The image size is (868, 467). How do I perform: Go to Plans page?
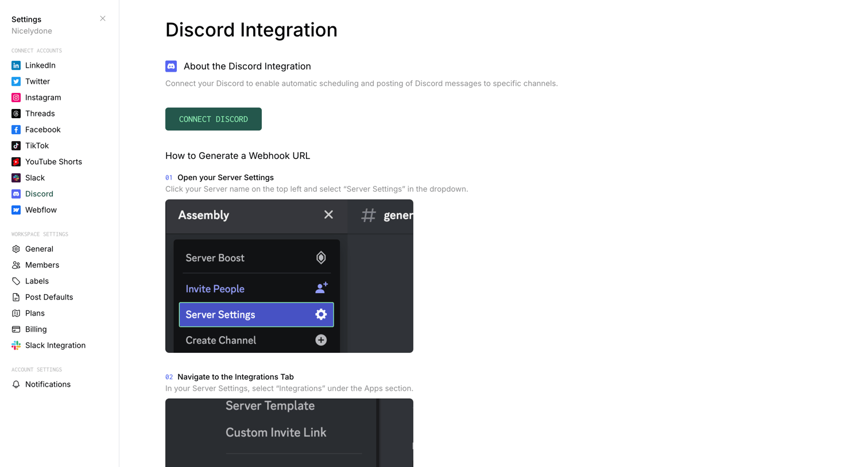tap(35, 313)
